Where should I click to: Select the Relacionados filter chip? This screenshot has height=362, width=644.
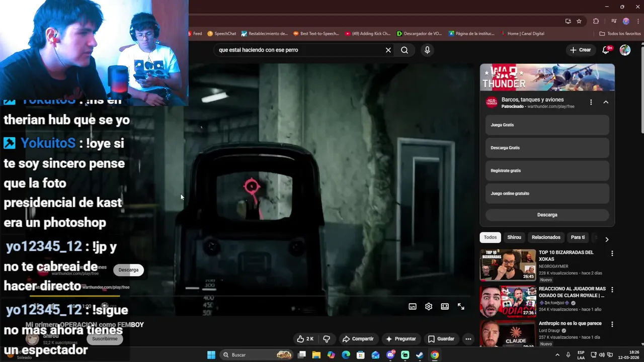pos(546,237)
